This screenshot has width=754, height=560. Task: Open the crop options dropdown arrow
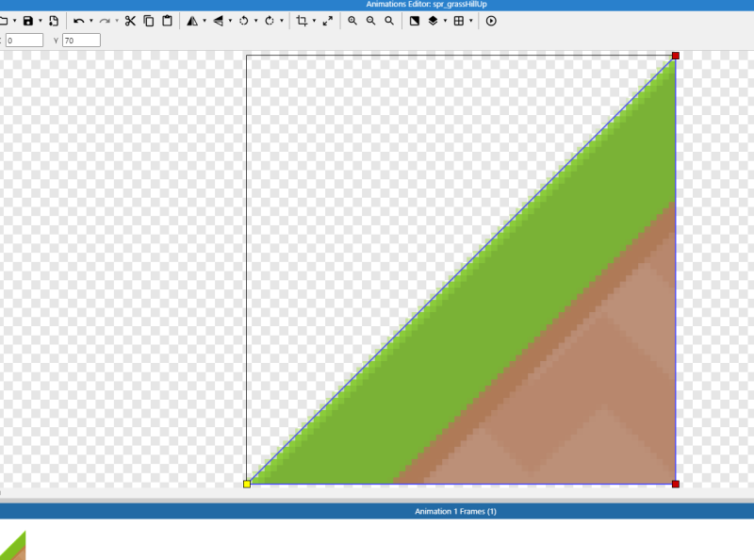[314, 21]
